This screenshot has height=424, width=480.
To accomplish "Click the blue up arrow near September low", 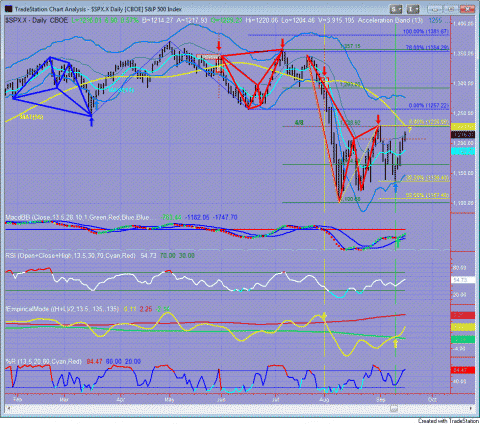I will pyautogui.click(x=396, y=188).
